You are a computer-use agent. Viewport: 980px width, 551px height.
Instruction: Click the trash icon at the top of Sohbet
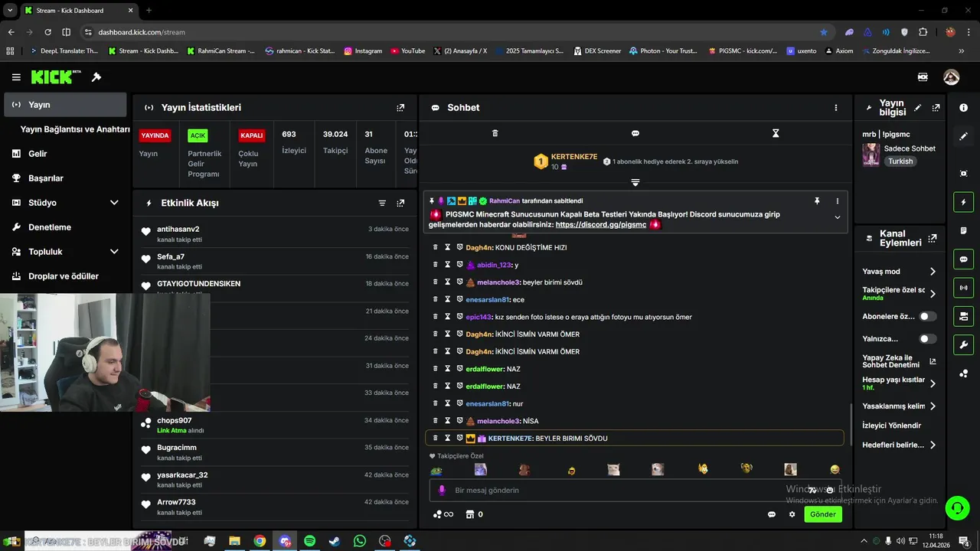tap(495, 133)
